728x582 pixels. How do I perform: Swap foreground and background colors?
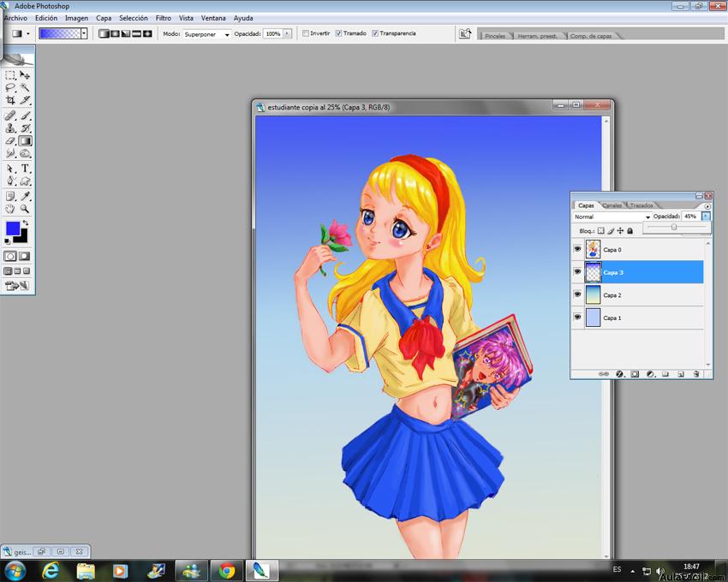pos(26,223)
